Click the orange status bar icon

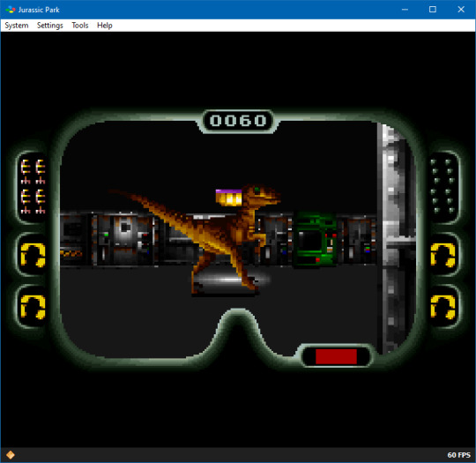click(x=11, y=455)
